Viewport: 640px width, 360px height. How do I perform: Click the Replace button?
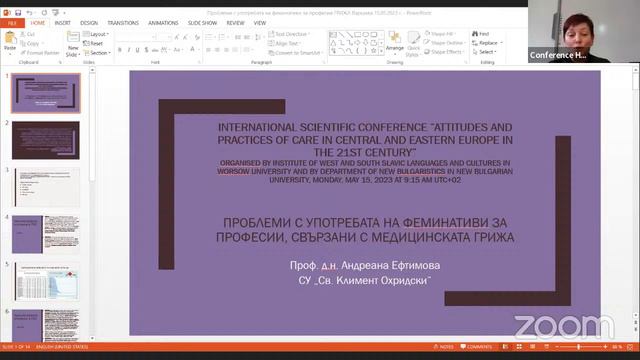[x=487, y=43]
